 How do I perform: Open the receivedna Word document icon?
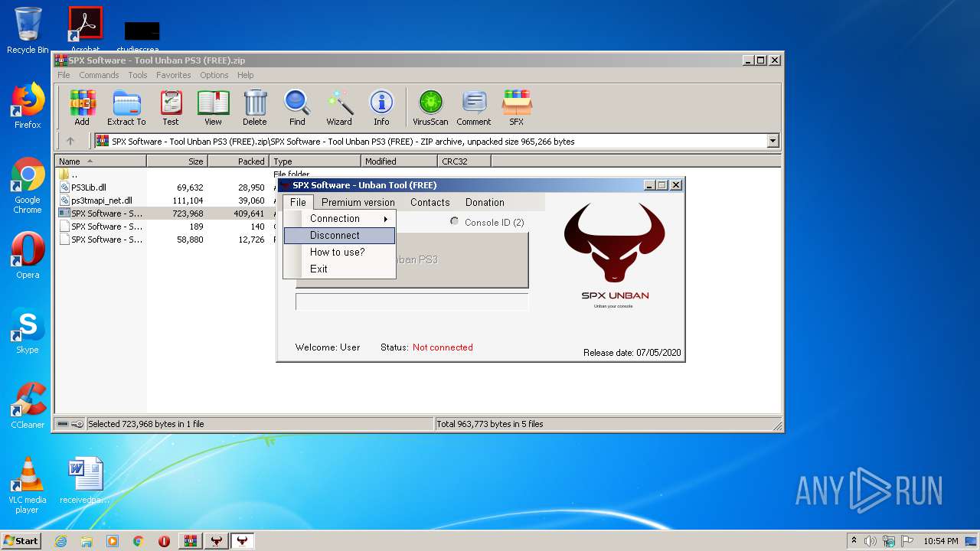click(85, 481)
